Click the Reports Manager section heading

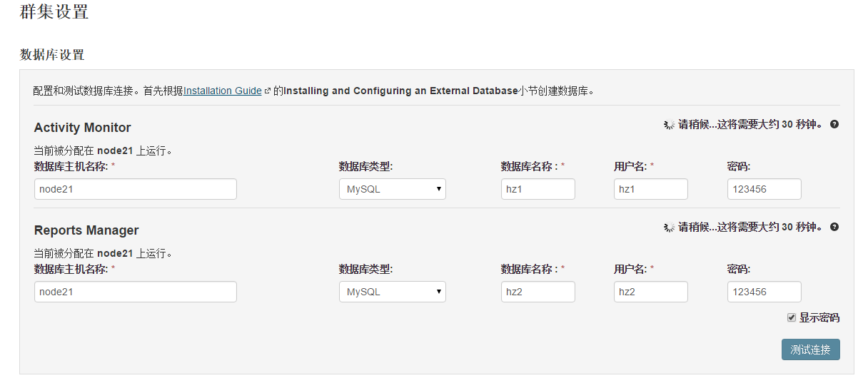click(86, 230)
